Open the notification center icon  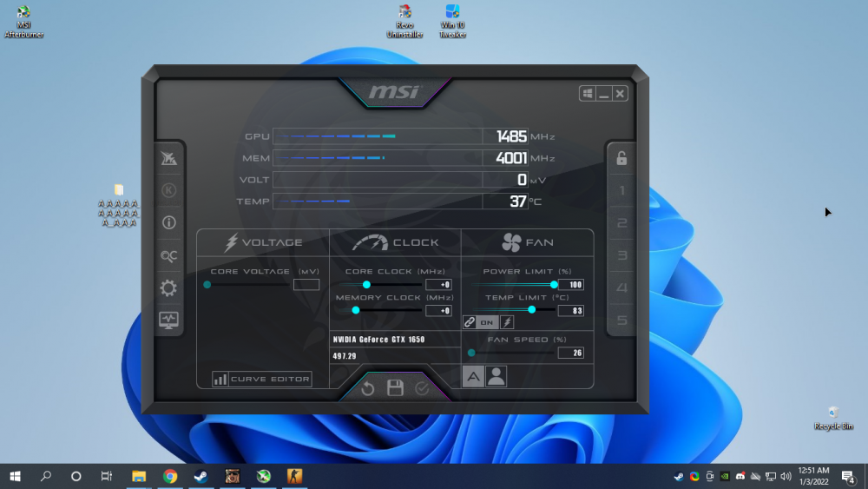pos(848,476)
